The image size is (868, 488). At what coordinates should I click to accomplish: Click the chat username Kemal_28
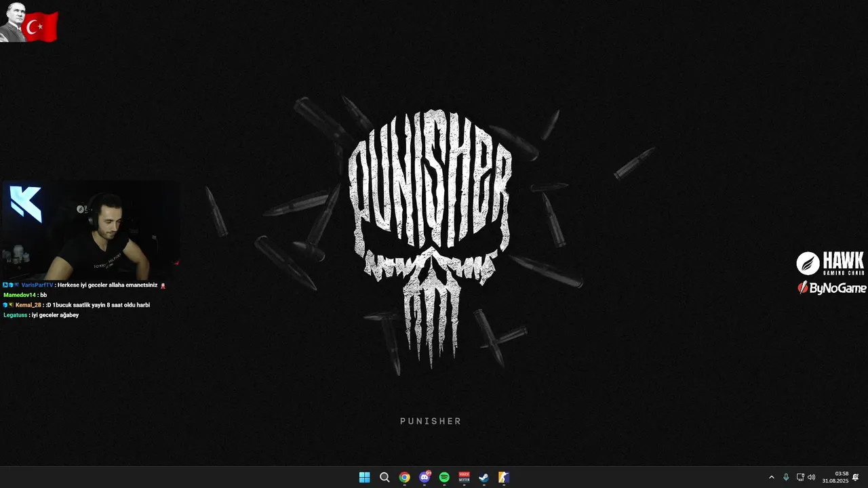coord(28,305)
